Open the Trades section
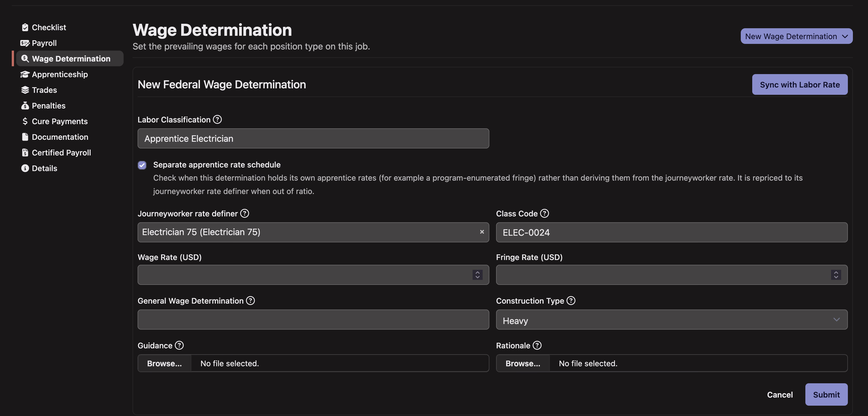This screenshot has height=416, width=868. pyautogui.click(x=44, y=90)
